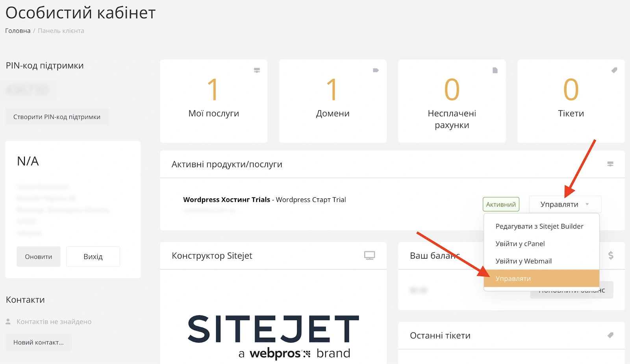Viewport: 630px width, 364px height.
Task: Click the dollar icon in balance panel
Action: (x=610, y=255)
